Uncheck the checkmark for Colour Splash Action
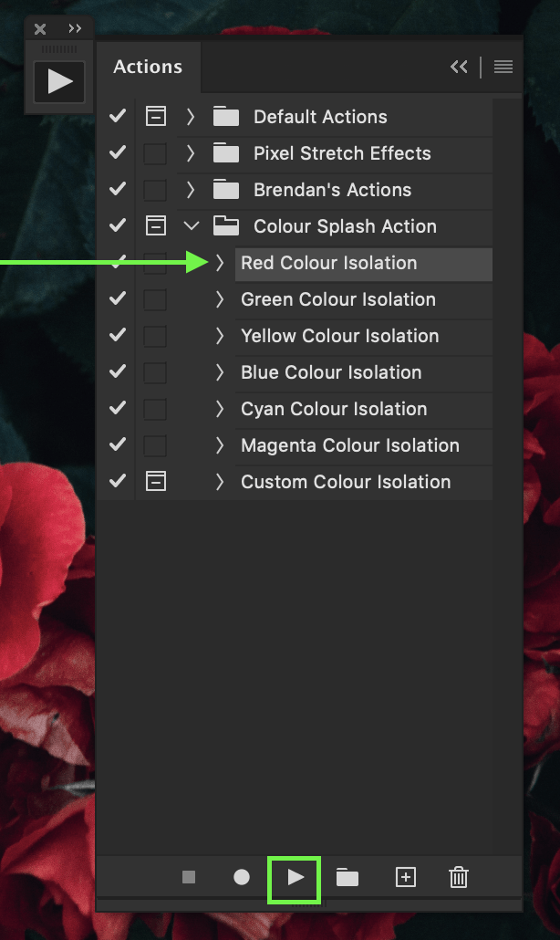 point(118,225)
